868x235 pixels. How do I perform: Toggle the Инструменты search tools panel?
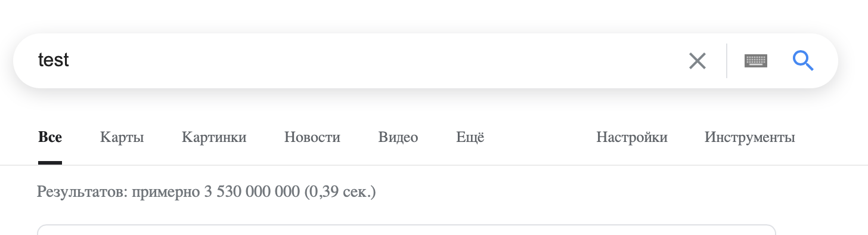point(750,138)
